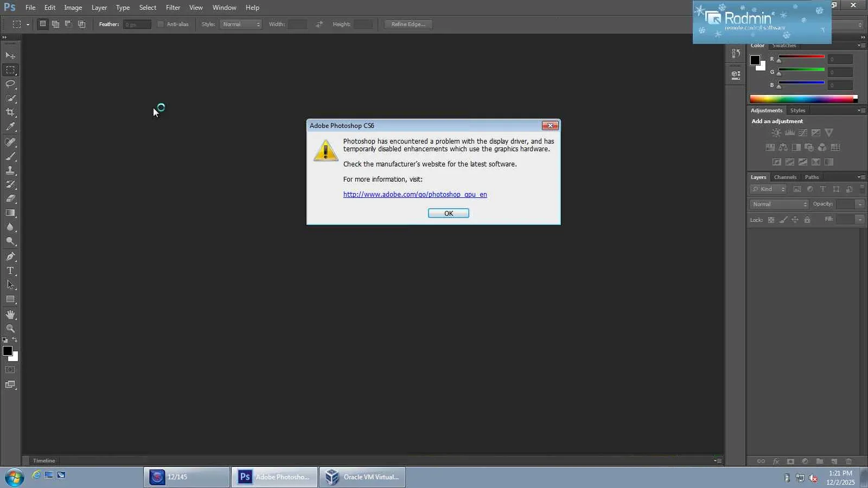Switch to the Swatches tab

pyautogui.click(x=784, y=46)
